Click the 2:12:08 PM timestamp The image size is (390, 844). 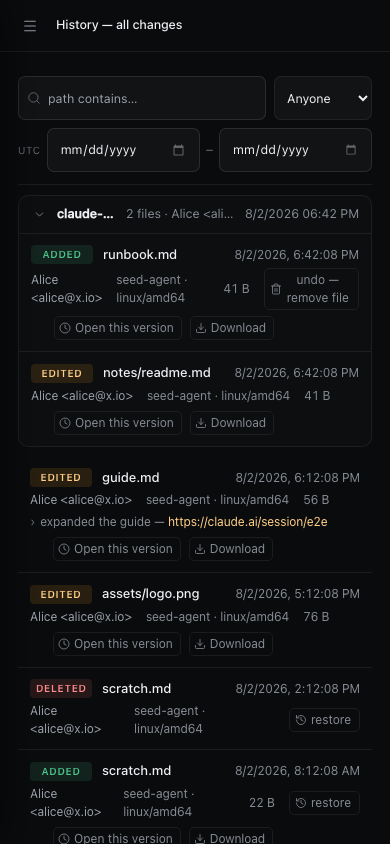tap(297, 688)
